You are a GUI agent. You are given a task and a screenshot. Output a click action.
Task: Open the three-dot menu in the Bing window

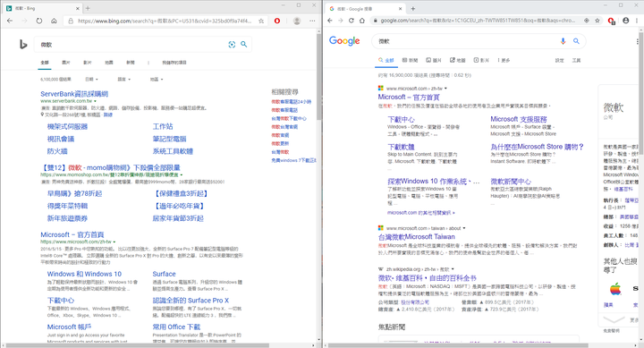[312, 21]
